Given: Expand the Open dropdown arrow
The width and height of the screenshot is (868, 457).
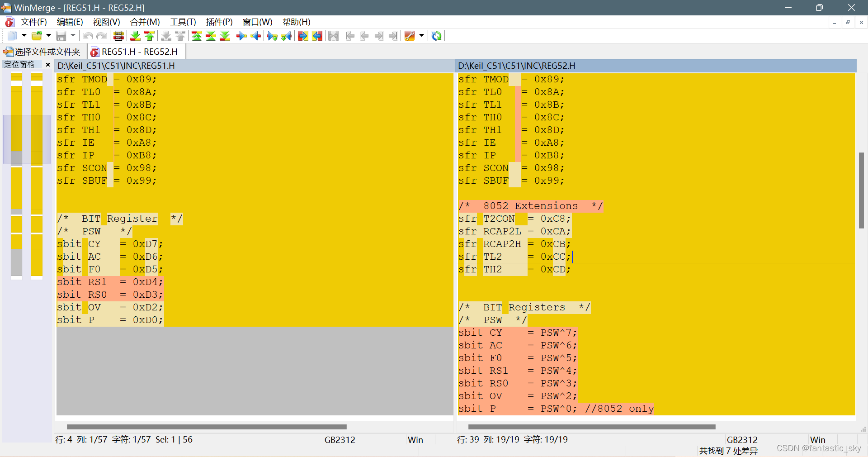Looking at the screenshot, I should [x=48, y=36].
